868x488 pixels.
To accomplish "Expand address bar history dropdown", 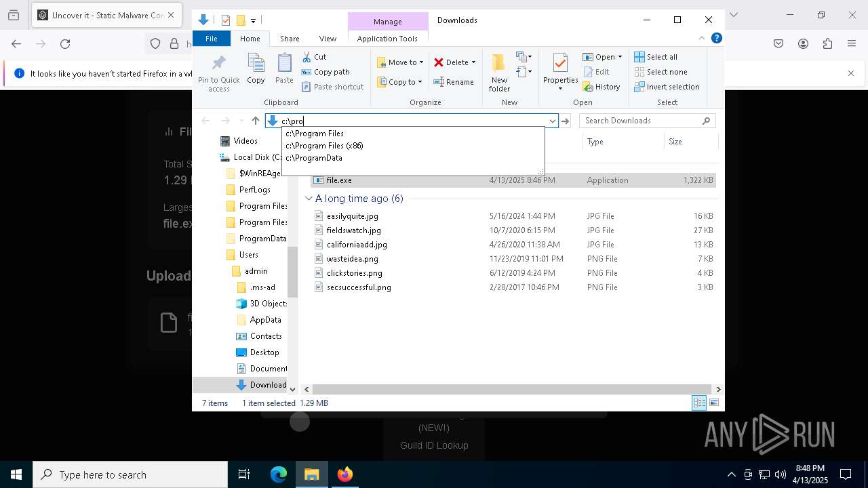I will click(x=553, y=121).
